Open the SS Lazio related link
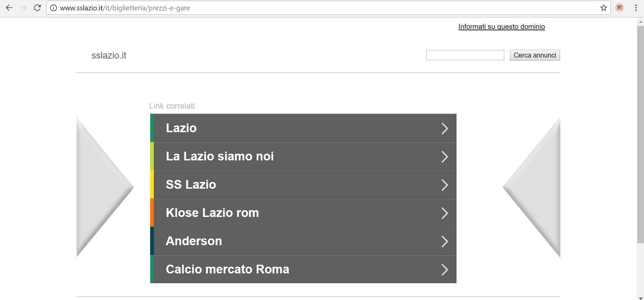This screenshot has height=300, width=644. [303, 185]
